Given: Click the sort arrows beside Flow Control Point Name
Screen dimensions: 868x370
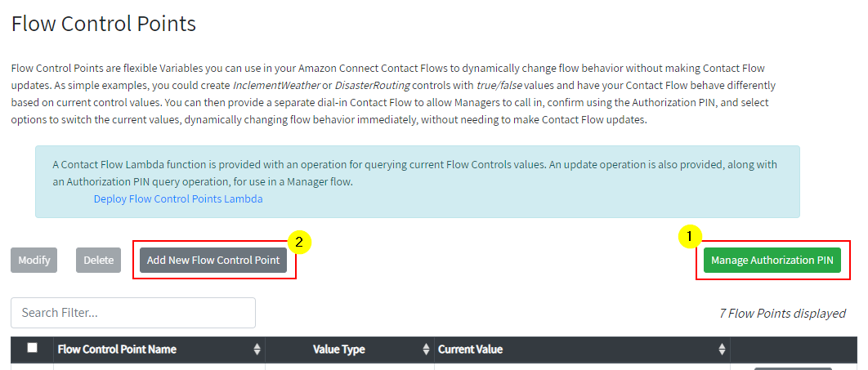Looking at the screenshot, I should [x=257, y=349].
